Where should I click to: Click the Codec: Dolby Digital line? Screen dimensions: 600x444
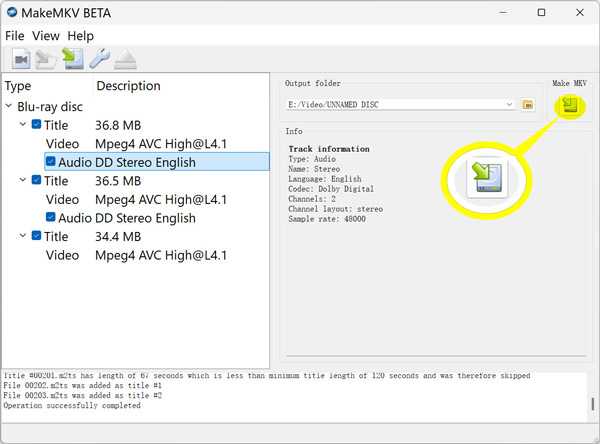coord(331,189)
